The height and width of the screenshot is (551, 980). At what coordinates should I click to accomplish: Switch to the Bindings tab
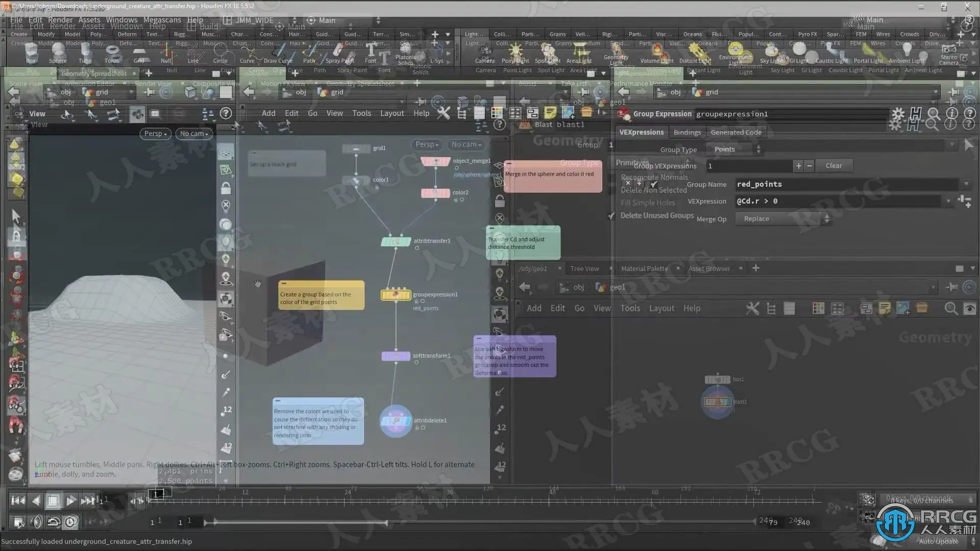687,133
